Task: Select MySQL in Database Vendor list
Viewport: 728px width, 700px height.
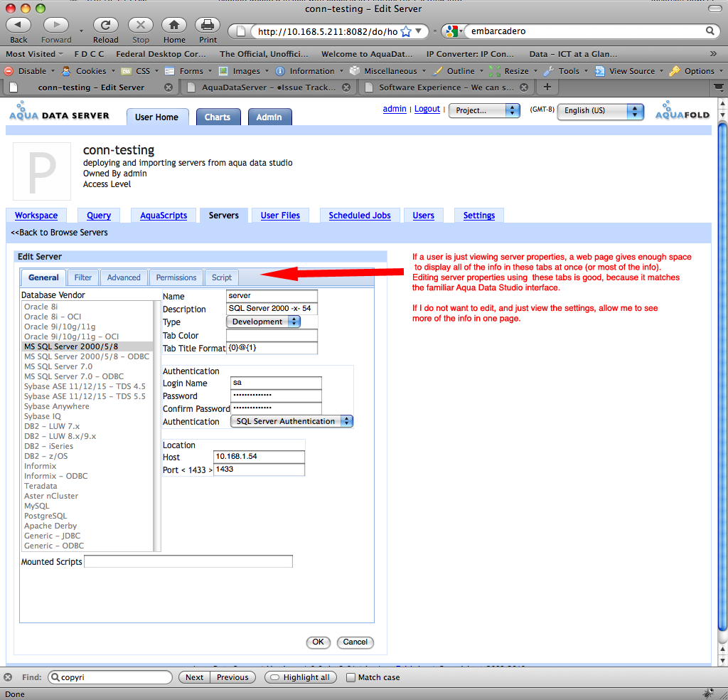Action: 37,506
